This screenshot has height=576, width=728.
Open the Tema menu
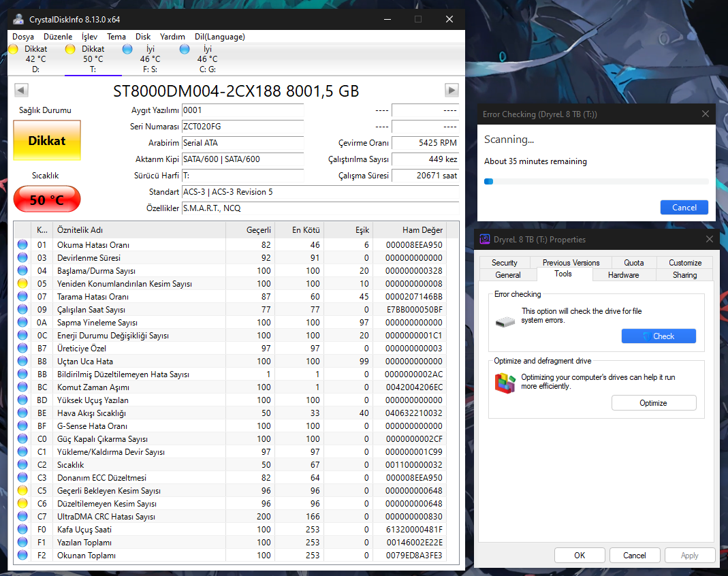[116, 37]
